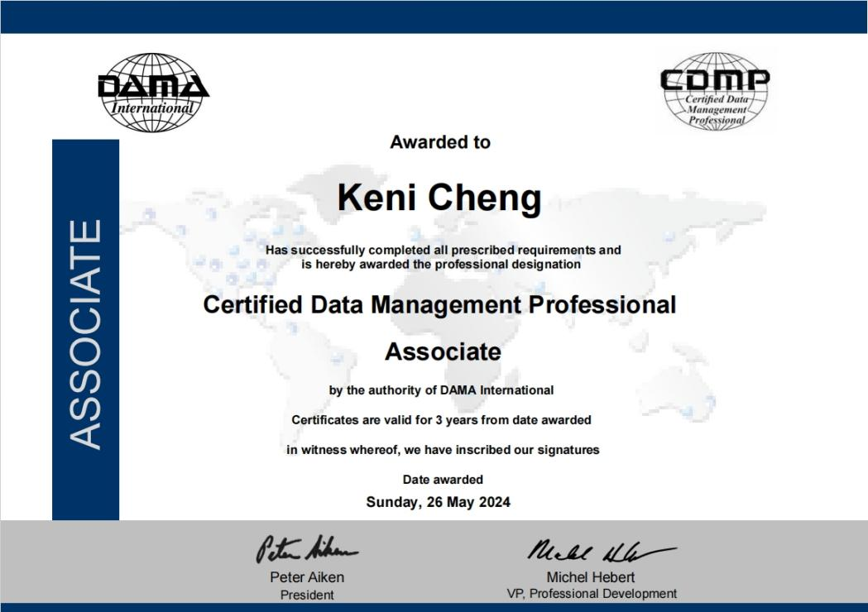Viewport: 868px width, 612px height.
Task: Click the centered 'Associate' designation text
Action: (x=443, y=352)
